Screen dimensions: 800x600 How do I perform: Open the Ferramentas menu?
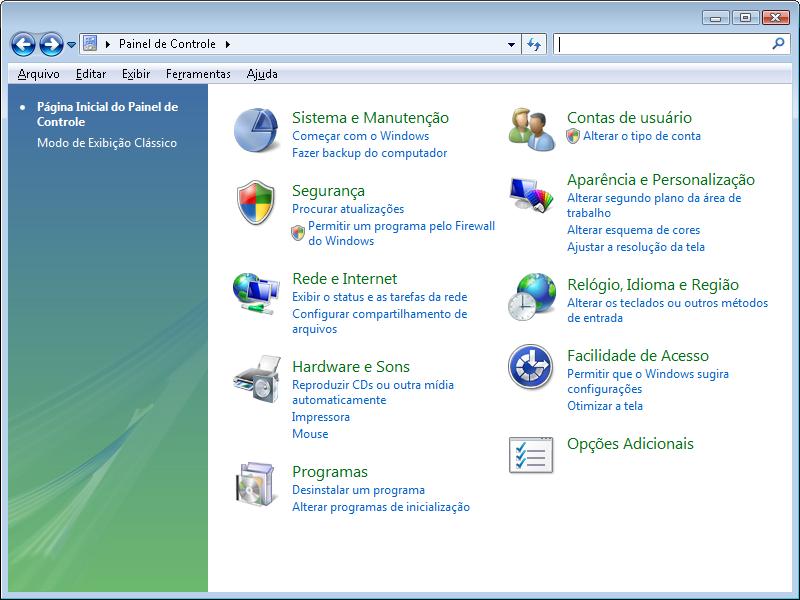[x=198, y=74]
